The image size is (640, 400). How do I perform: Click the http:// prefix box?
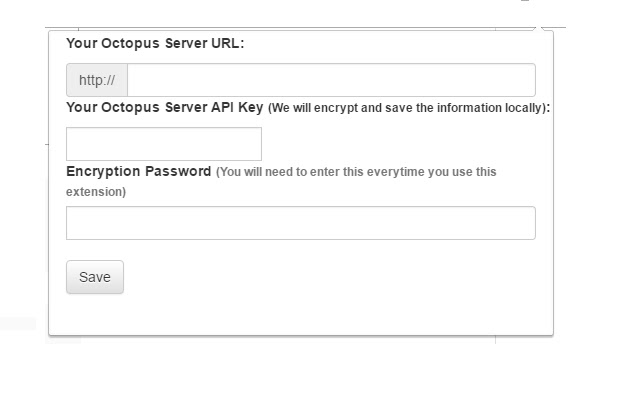click(97, 80)
